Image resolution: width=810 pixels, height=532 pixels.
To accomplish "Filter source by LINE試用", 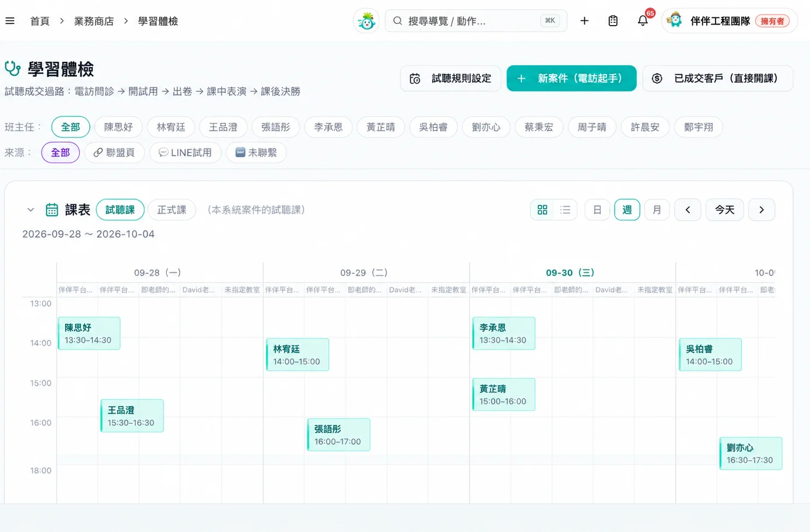I will [185, 153].
